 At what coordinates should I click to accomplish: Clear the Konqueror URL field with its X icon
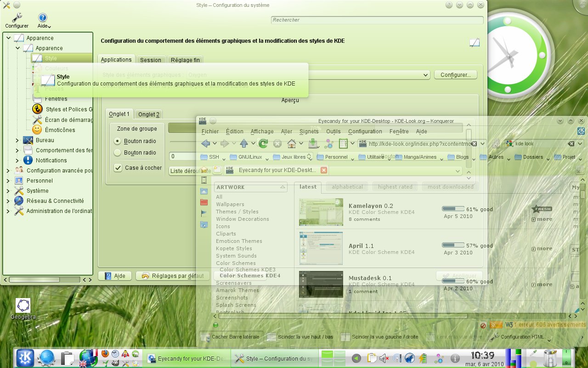coord(474,144)
